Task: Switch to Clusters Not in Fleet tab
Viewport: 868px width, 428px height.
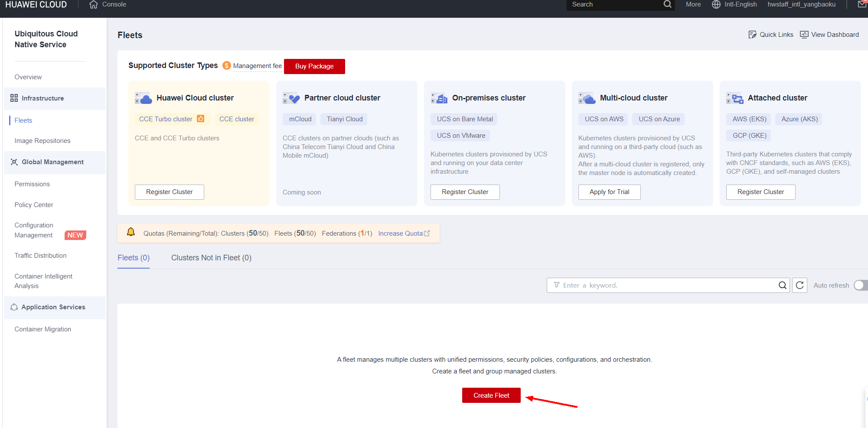Action: tap(211, 258)
